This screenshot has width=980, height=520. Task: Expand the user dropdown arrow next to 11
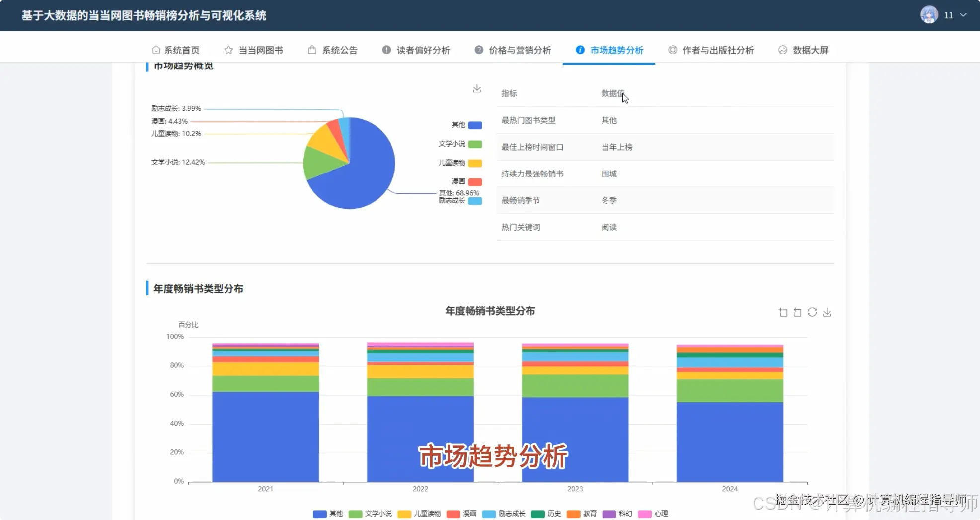pos(963,15)
